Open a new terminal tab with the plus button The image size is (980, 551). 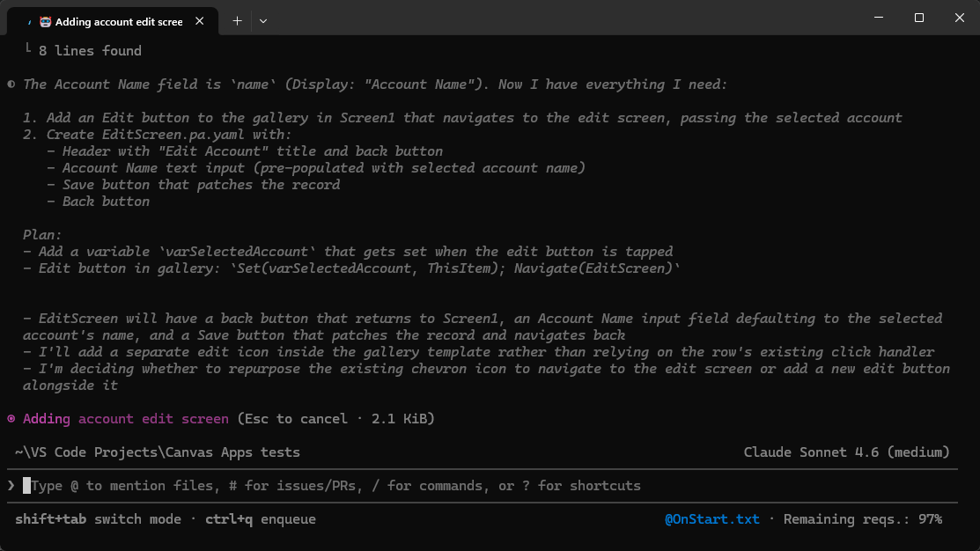(237, 21)
